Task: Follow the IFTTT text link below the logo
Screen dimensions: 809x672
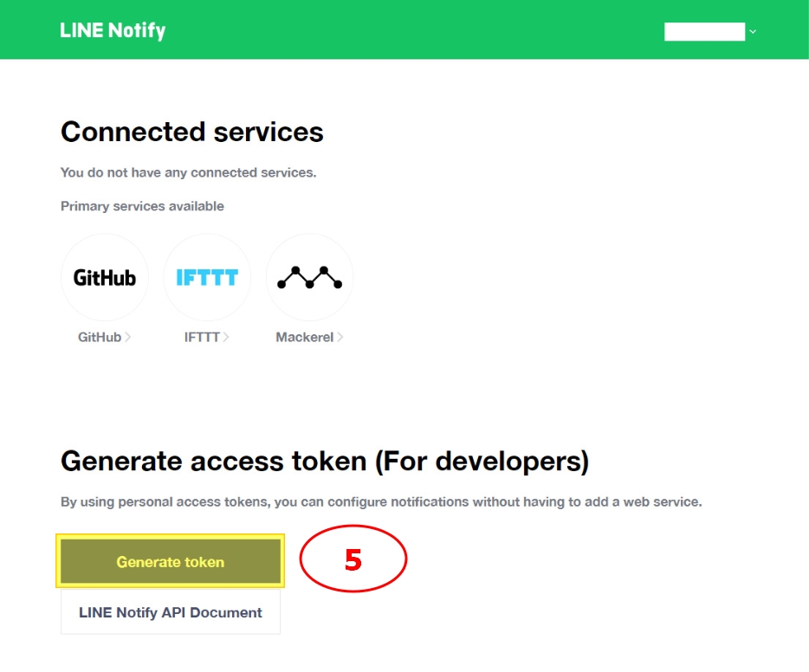Action: coord(202,337)
